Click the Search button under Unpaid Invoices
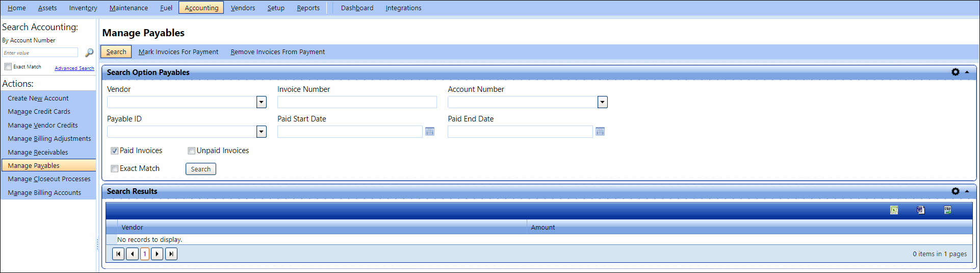The width and height of the screenshot is (980, 273). [201, 169]
